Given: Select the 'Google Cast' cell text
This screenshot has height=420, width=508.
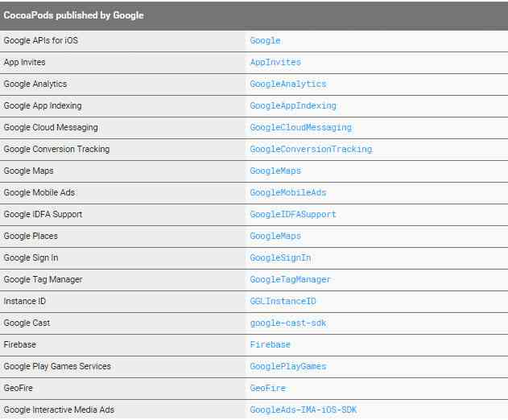Looking at the screenshot, I should (27, 323).
